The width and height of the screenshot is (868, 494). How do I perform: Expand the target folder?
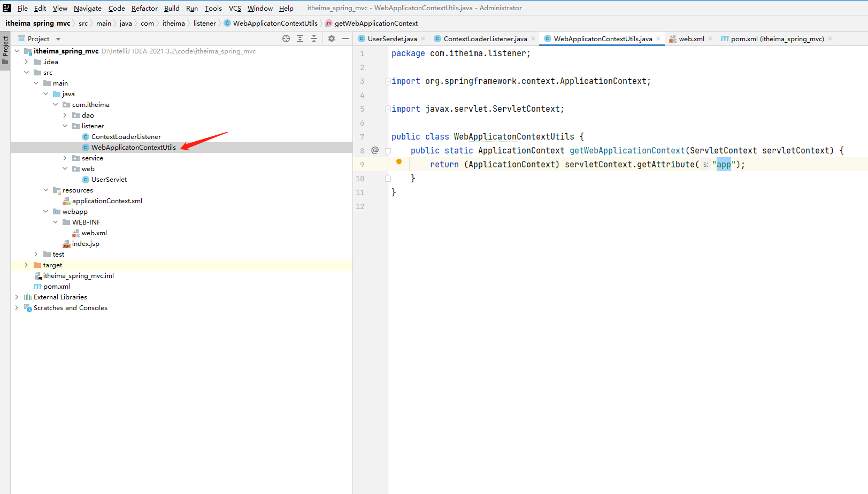(x=26, y=265)
